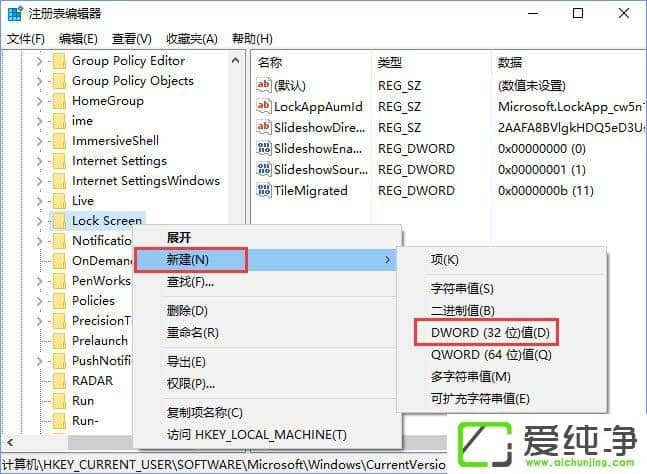
Task: Click the DWORD icon beside SlideshowSour...
Action: [264, 169]
